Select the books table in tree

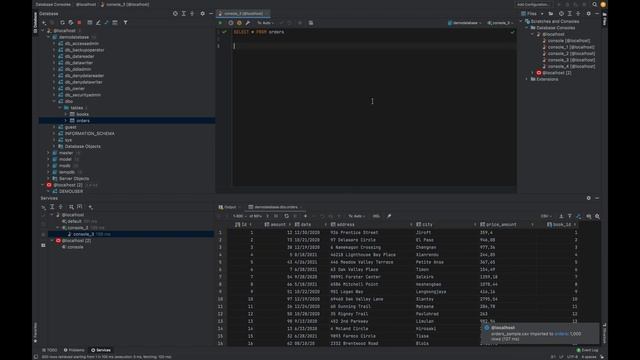pos(82,114)
